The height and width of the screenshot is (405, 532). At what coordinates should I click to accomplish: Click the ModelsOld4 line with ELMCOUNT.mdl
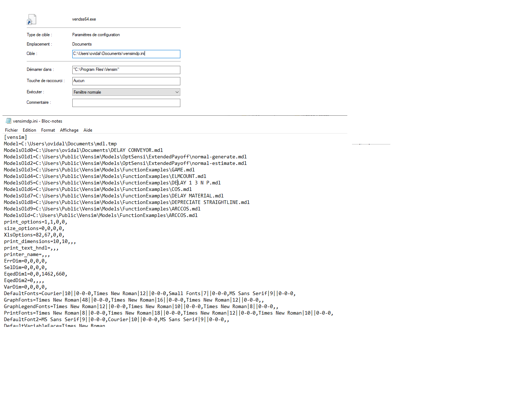tap(105, 176)
